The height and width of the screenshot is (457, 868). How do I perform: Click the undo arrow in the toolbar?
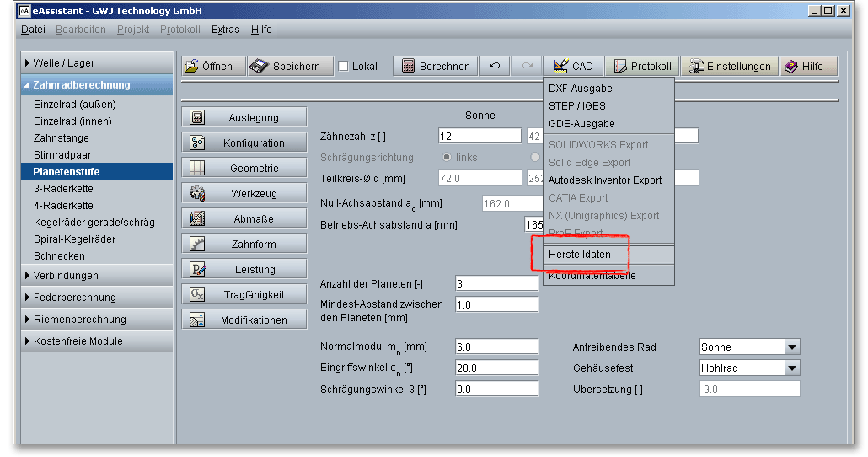pos(494,67)
